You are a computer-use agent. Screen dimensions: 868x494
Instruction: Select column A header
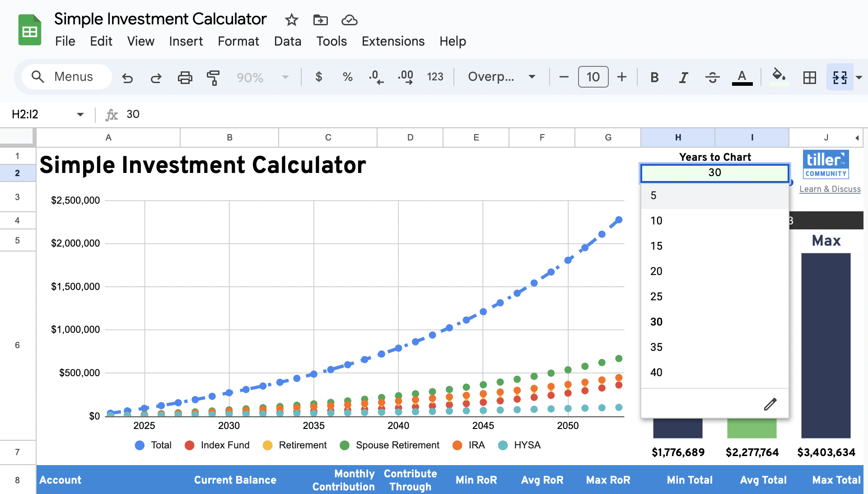pyautogui.click(x=108, y=137)
